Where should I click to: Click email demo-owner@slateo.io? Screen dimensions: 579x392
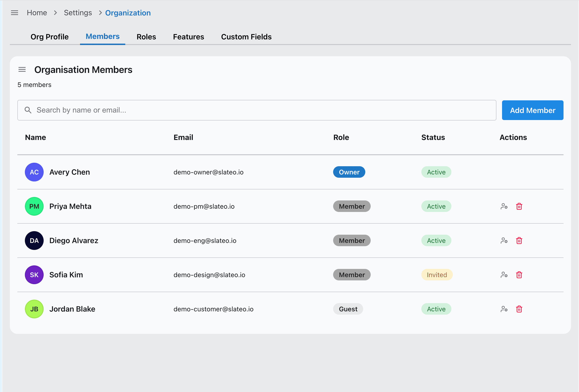[209, 172]
